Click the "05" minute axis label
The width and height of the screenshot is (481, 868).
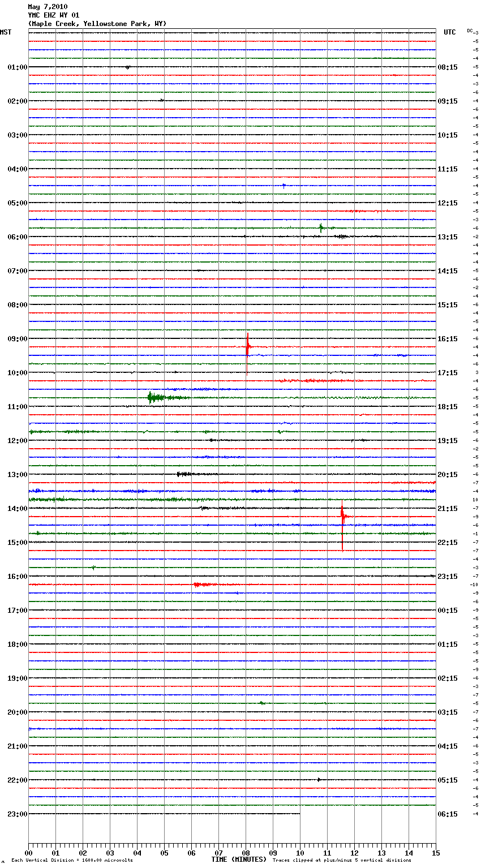(x=164, y=853)
